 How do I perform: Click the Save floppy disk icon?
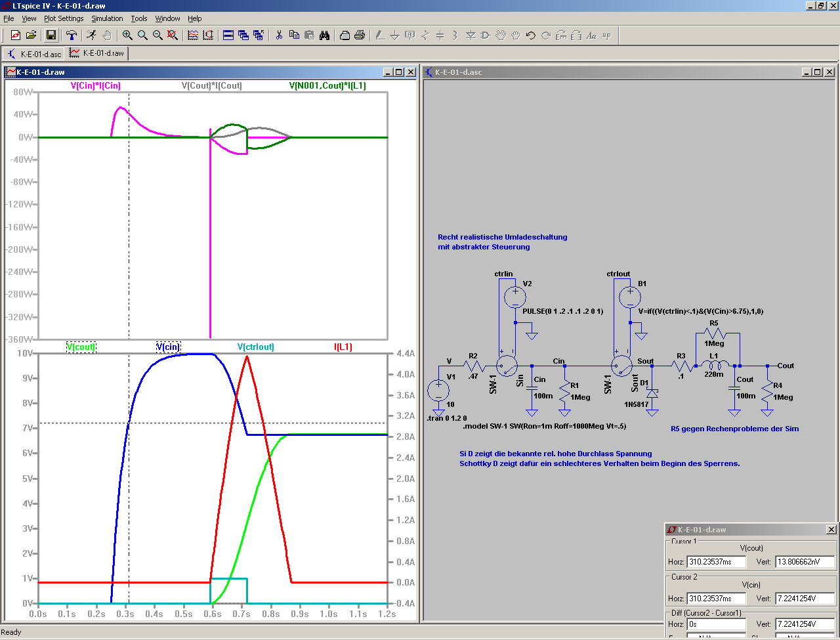click(x=51, y=35)
